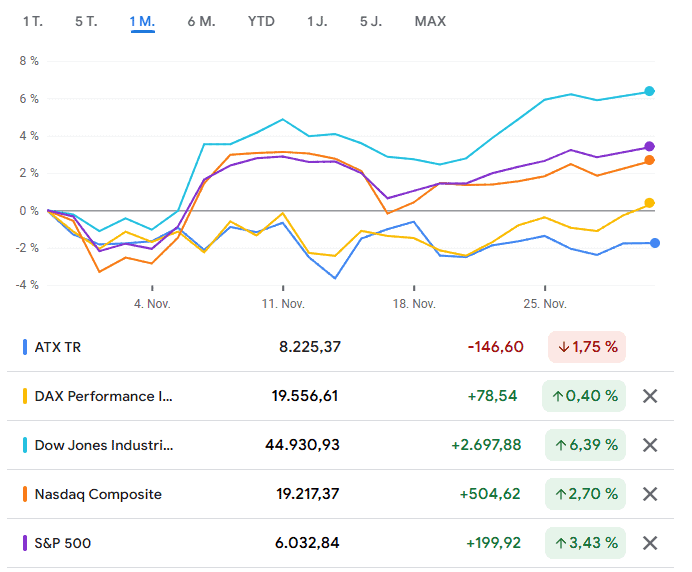Click the 8 % y-axis label

tap(29, 61)
